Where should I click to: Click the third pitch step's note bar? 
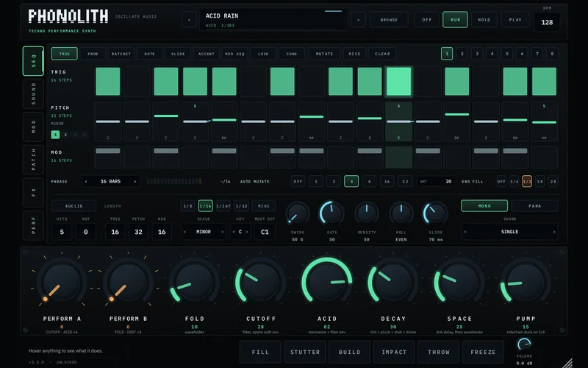pyautogui.click(x=166, y=116)
